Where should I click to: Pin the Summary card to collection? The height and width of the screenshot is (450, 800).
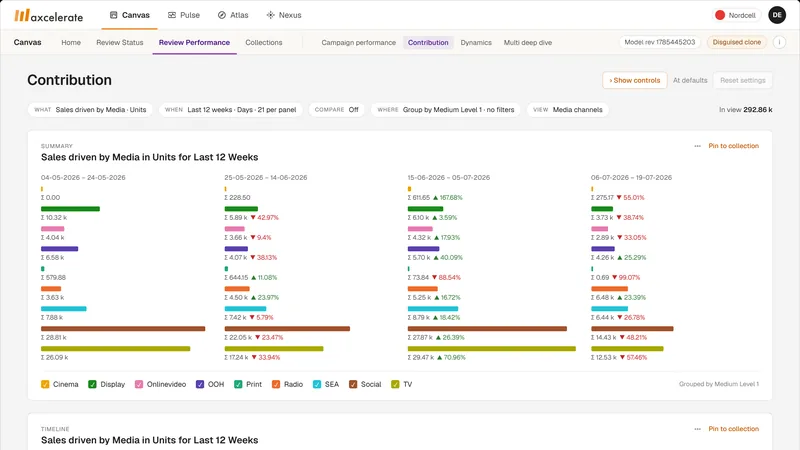(x=734, y=146)
